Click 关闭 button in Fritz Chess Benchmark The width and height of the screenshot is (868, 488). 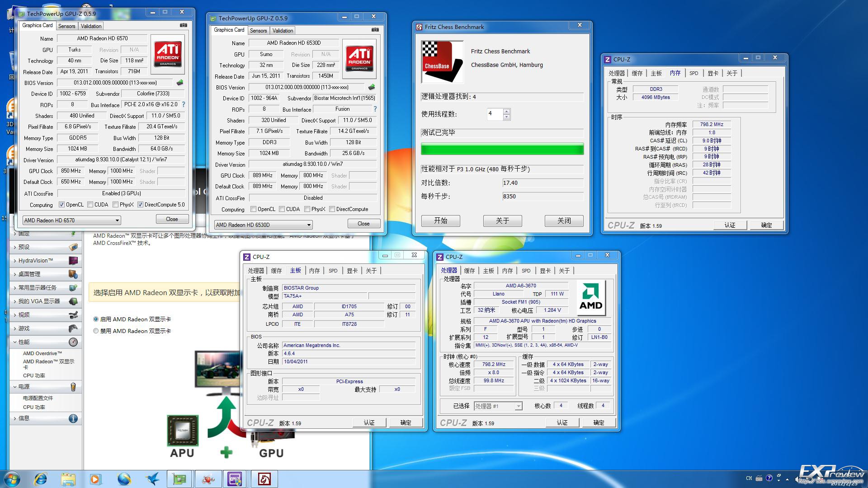[564, 221]
